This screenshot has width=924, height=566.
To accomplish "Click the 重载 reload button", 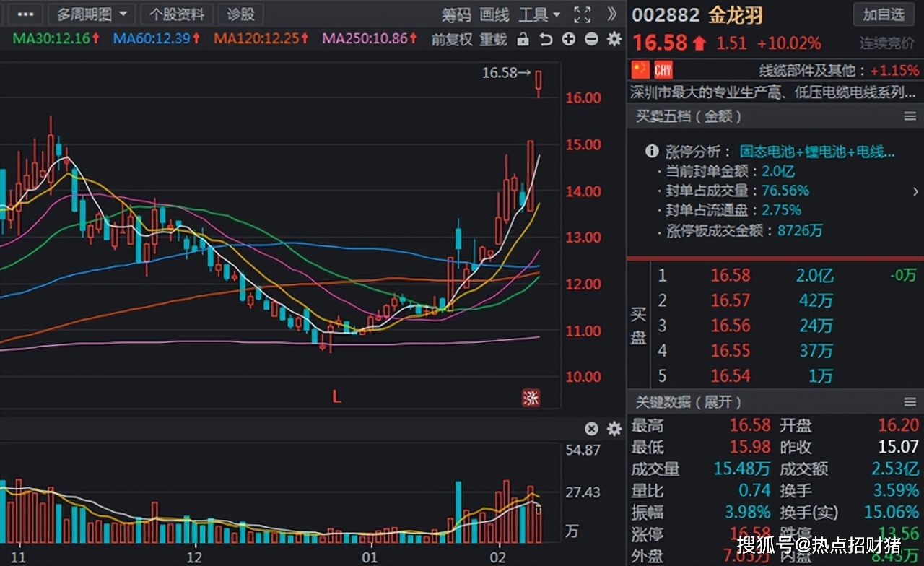I will (x=494, y=39).
